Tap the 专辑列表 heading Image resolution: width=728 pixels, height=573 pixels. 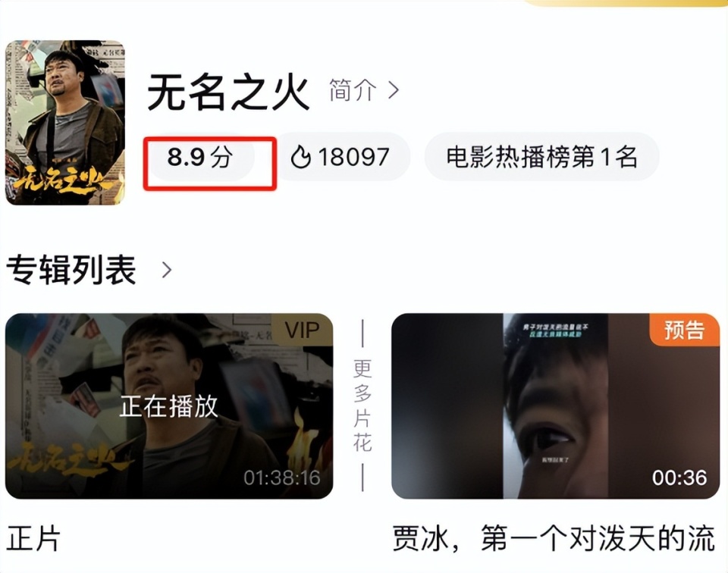point(71,270)
